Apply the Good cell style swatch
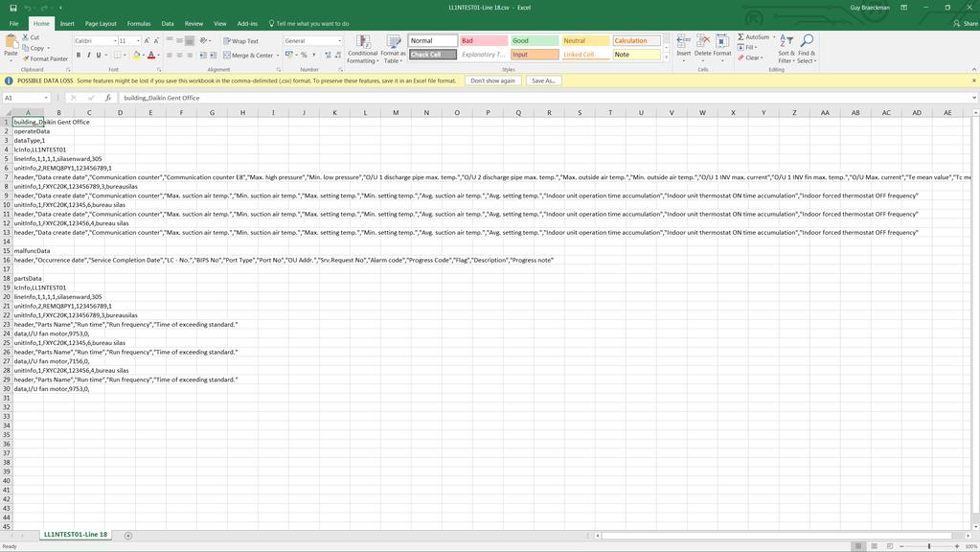The width and height of the screenshot is (980, 552). coord(535,40)
